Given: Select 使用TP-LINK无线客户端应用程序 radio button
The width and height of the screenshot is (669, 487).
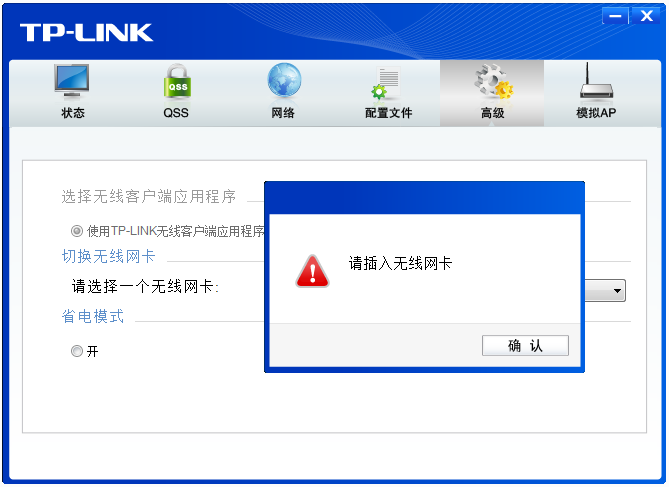Looking at the screenshot, I should point(77,231).
